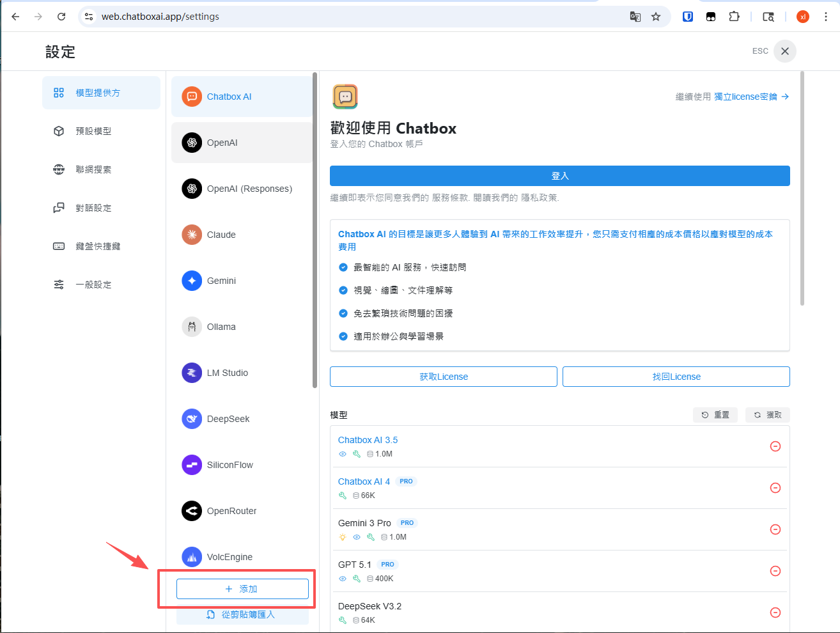Select the Chatbox AI provider icon
This screenshot has height=633, width=840.
192,97
